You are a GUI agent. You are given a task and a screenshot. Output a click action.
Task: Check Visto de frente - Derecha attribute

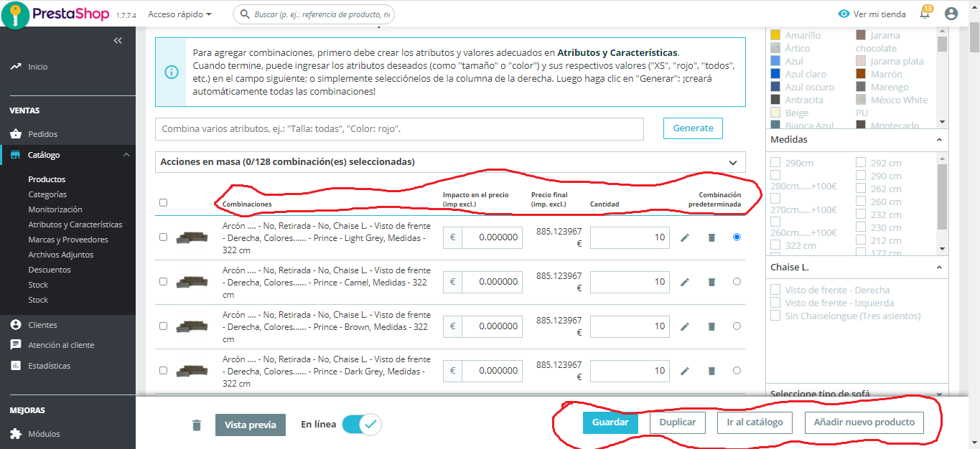(x=775, y=290)
